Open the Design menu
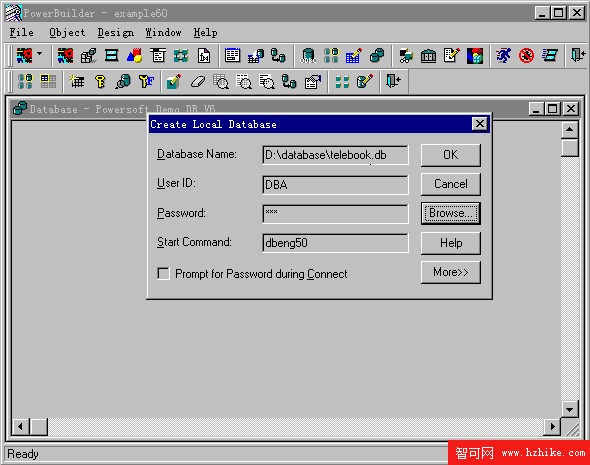The width and height of the screenshot is (590, 465). 116,33
